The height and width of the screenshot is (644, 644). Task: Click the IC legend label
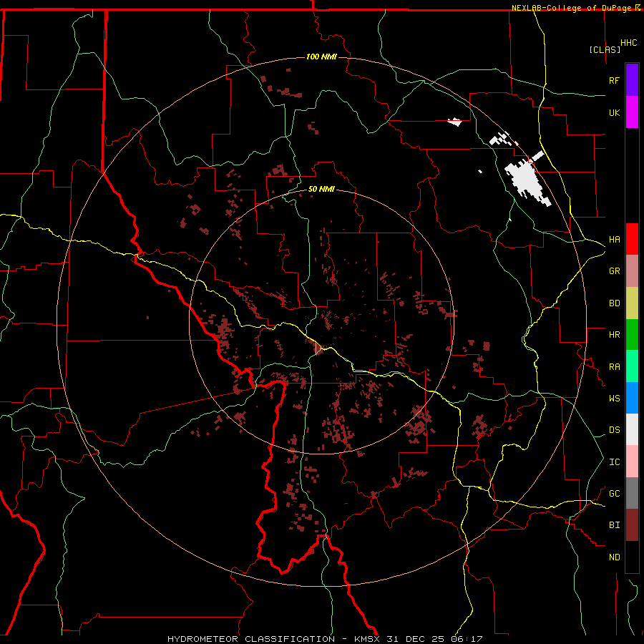[x=614, y=462]
